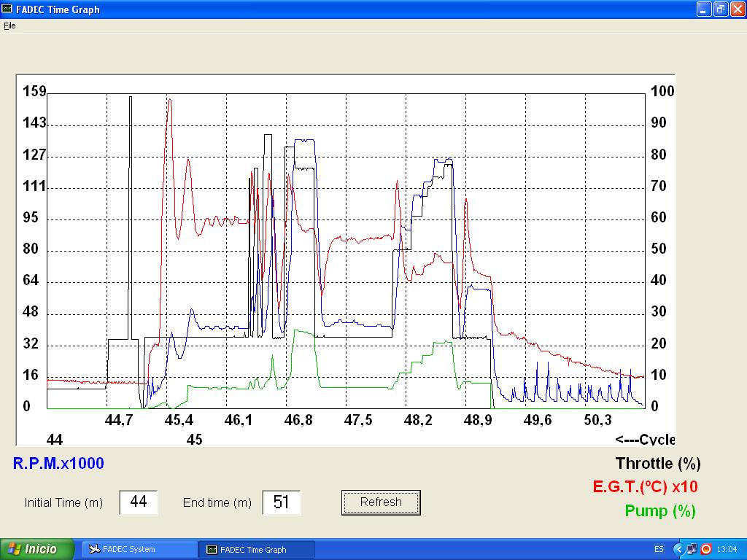
Task: Open the File menu
Action: tap(9, 26)
